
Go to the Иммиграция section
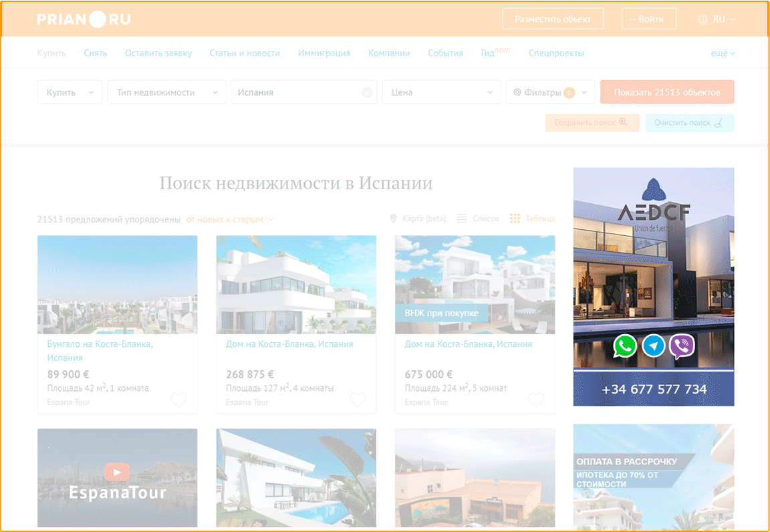[324, 53]
